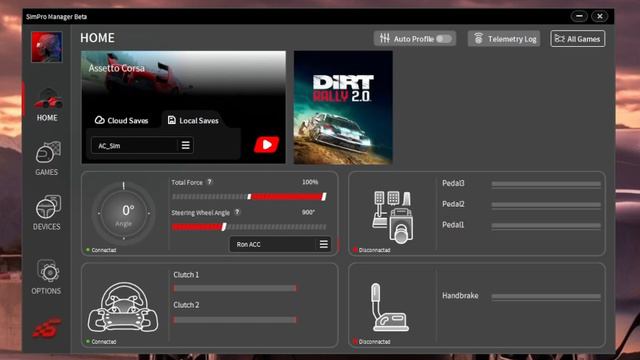Click the Steering Wheel Angle help icon
This screenshot has height=360, width=640.
(x=237, y=212)
